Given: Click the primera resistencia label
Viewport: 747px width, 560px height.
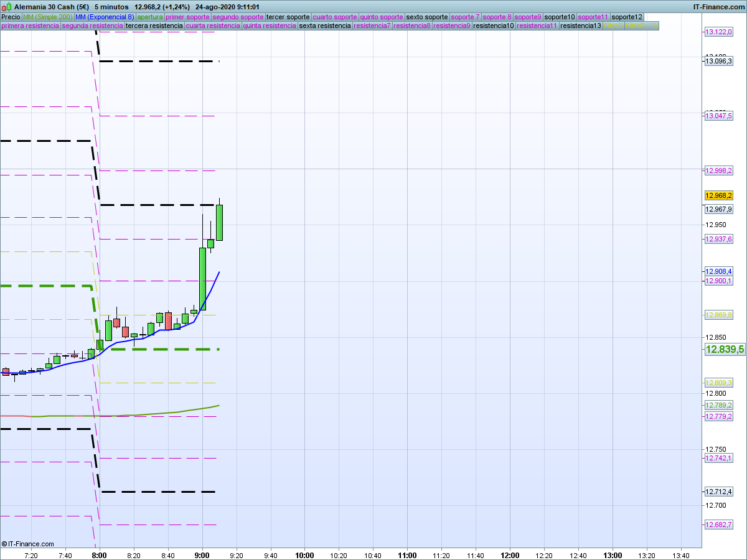Looking at the screenshot, I should (x=30, y=26).
